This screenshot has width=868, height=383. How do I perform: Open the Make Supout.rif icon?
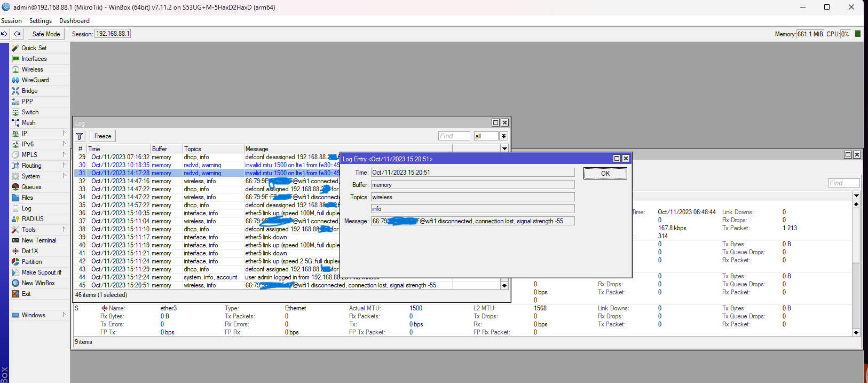[15, 272]
